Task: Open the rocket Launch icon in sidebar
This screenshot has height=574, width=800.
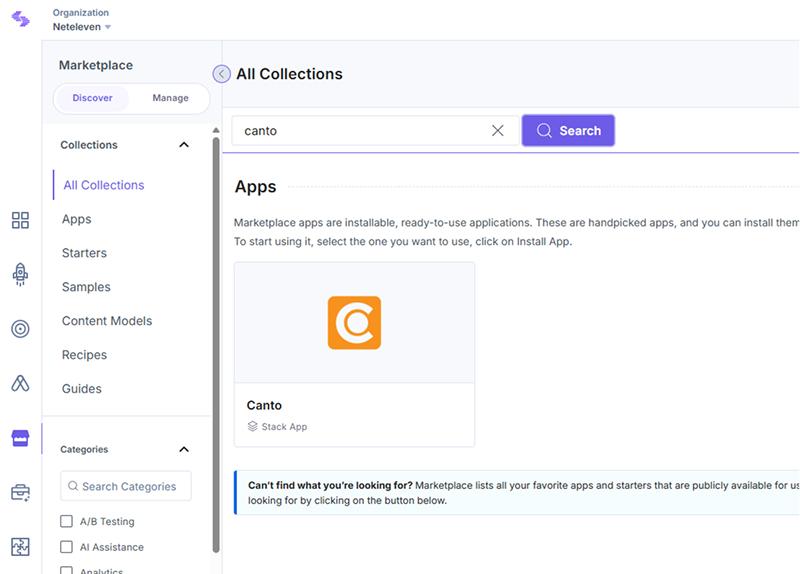Action: (x=20, y=275)
